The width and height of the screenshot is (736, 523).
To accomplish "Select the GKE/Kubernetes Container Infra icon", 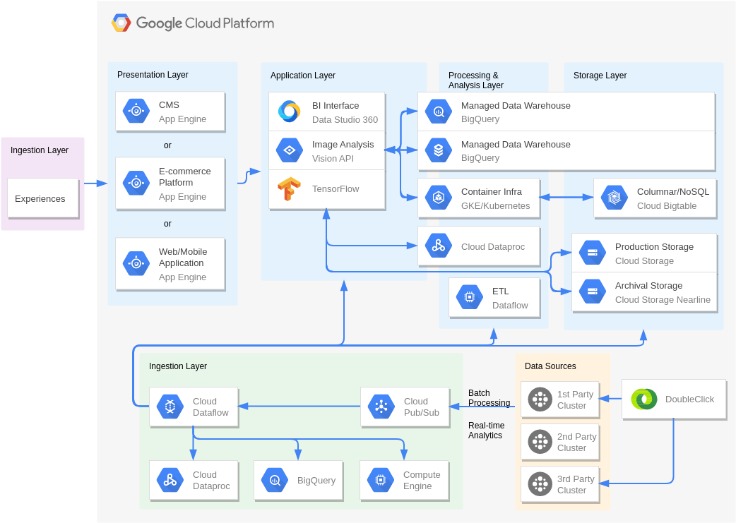I will 438,197.
